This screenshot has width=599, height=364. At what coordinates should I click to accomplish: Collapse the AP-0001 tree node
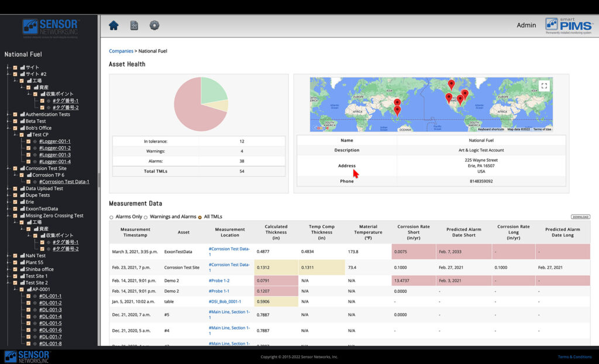click(15, 290)
